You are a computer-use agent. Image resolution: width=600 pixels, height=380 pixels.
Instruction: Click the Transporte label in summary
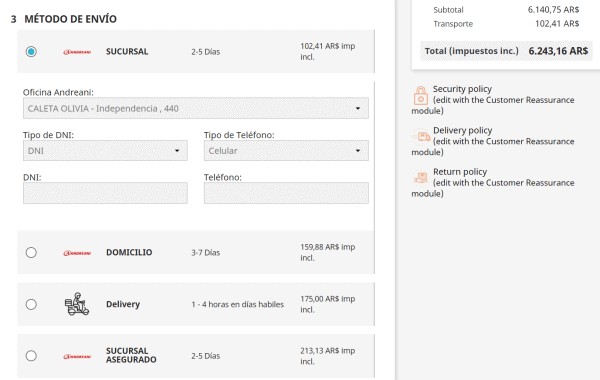[x=453, y=24]
